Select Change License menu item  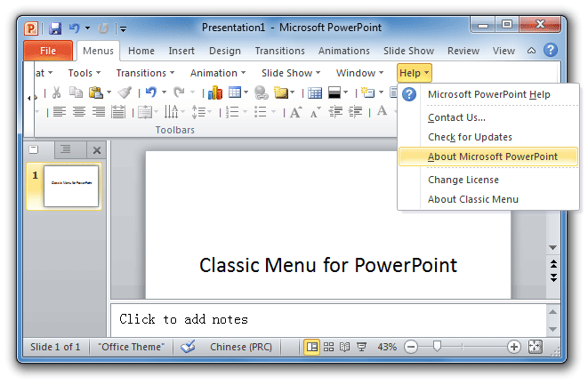[x=489, y=180]
